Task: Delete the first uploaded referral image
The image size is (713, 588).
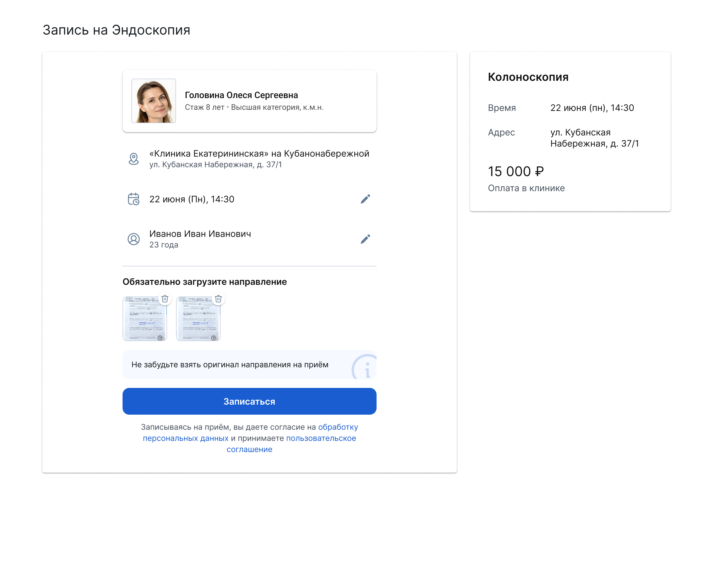Action: 165,299
